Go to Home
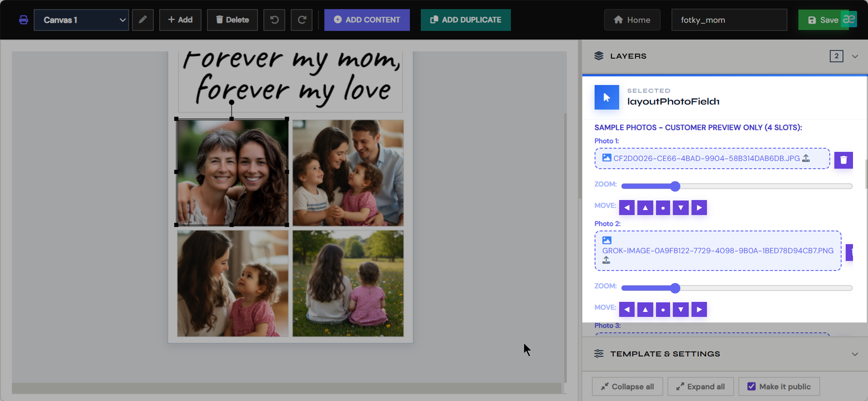Viewport: 868px width, 401px height. pos(632,20)
